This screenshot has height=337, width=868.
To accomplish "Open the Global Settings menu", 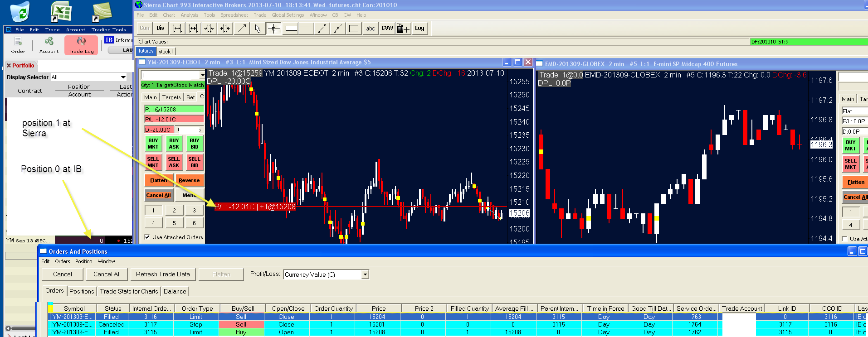I will tap(288, 15).
